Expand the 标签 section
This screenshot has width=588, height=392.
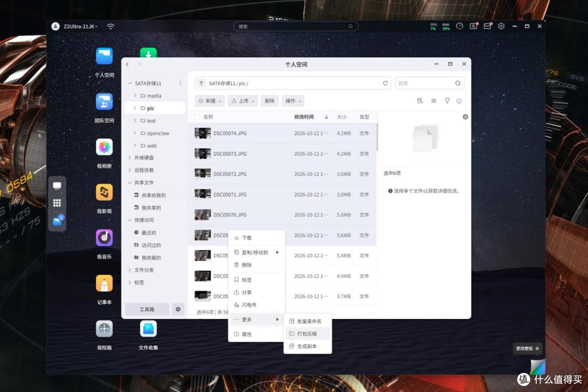(x=130, y=283)
